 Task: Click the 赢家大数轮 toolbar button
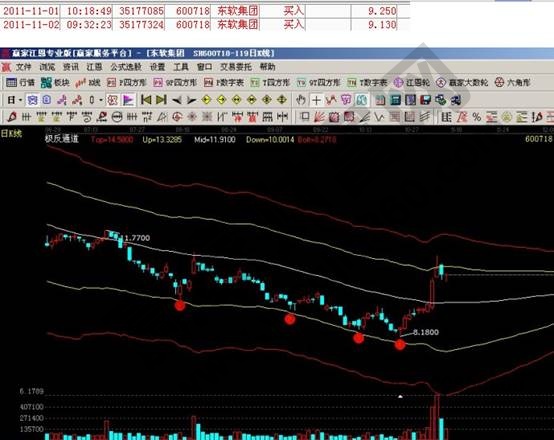[462, 83]
